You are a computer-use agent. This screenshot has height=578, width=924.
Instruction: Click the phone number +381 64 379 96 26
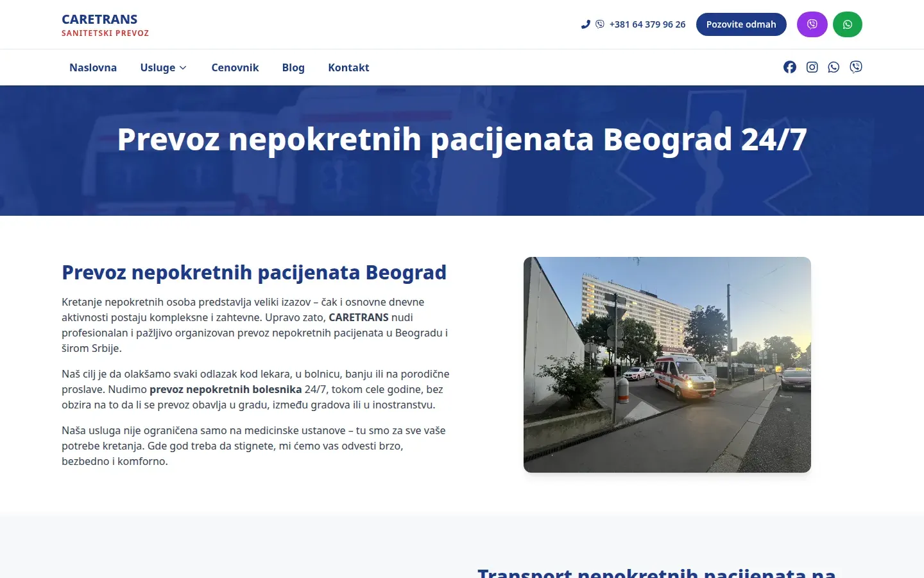click(647, 24)
